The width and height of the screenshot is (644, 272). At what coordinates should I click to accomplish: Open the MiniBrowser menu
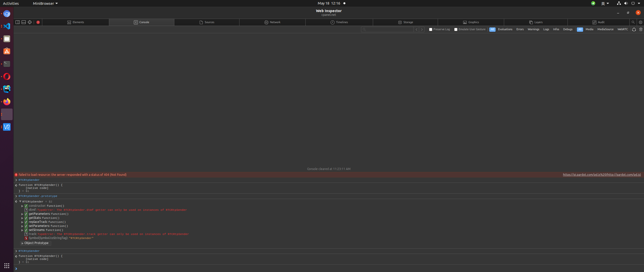43,3
